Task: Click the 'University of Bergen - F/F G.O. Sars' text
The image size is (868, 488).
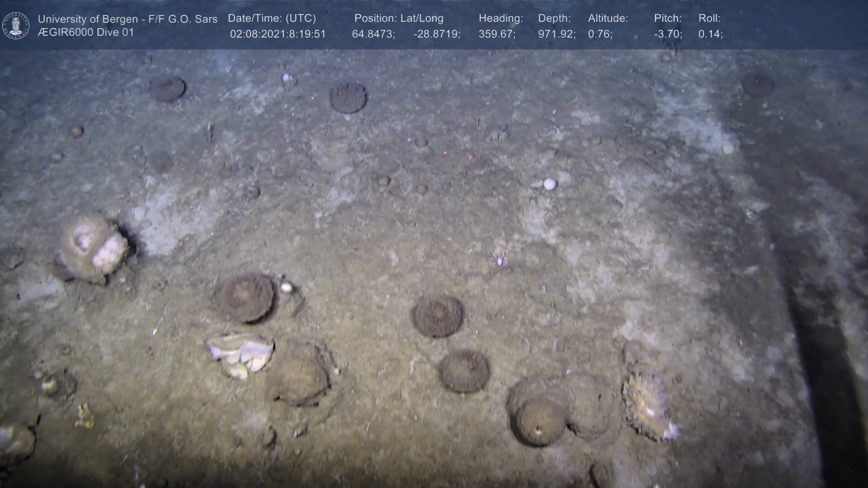Action: point(127,19)
